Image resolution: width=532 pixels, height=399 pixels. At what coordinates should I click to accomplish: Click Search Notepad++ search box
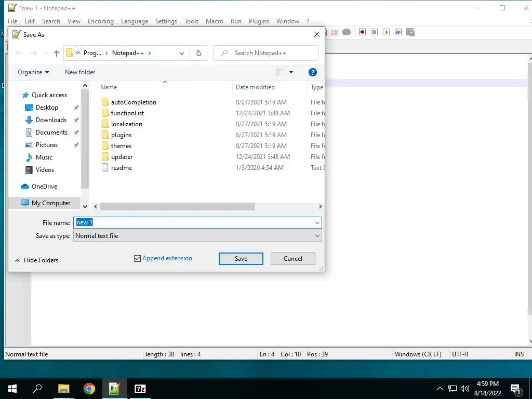pos(266,53)
